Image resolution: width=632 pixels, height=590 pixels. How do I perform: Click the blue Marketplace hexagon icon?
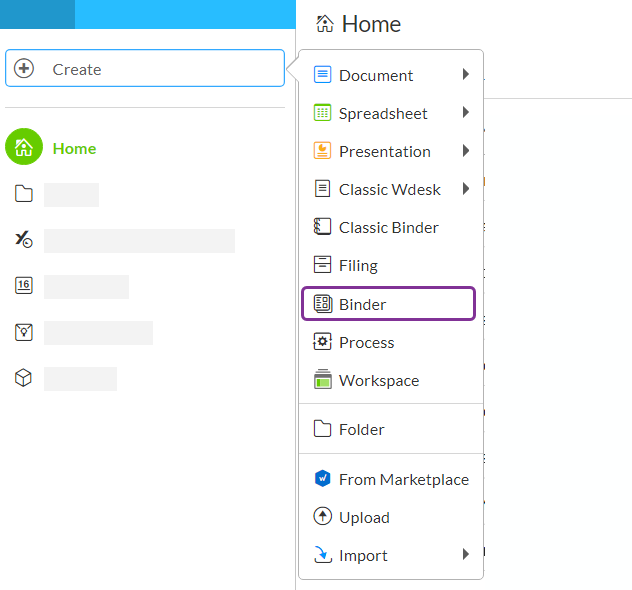322,478
